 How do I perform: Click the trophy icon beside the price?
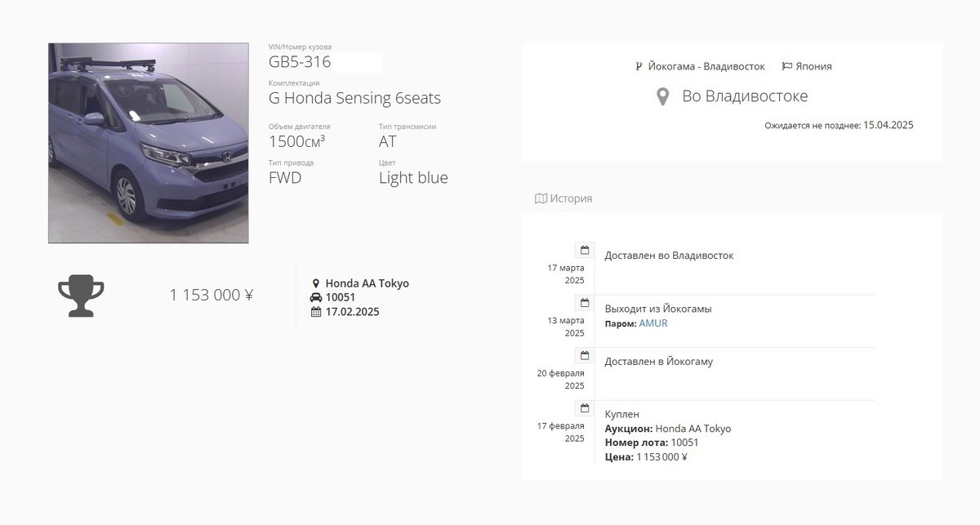click(81, 295)
